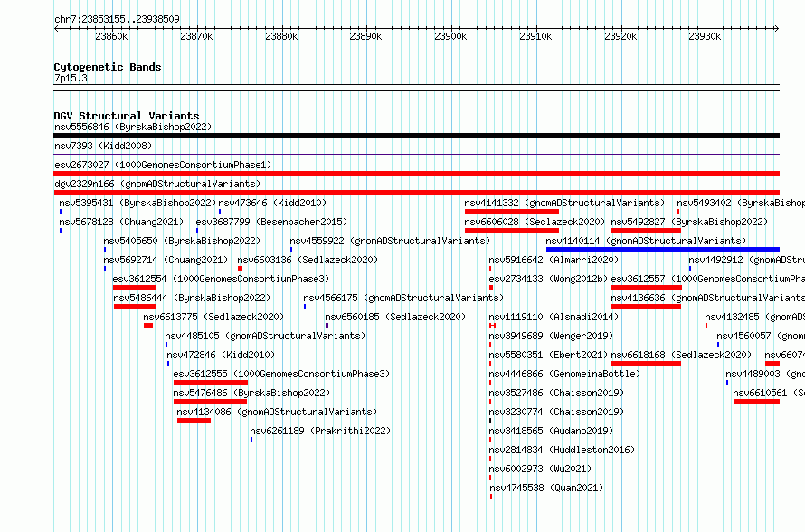Open nsv4134086 (gnomADStructuralVariants) label
The height and width of the screenshot is (532, 805).
[277, 412]
